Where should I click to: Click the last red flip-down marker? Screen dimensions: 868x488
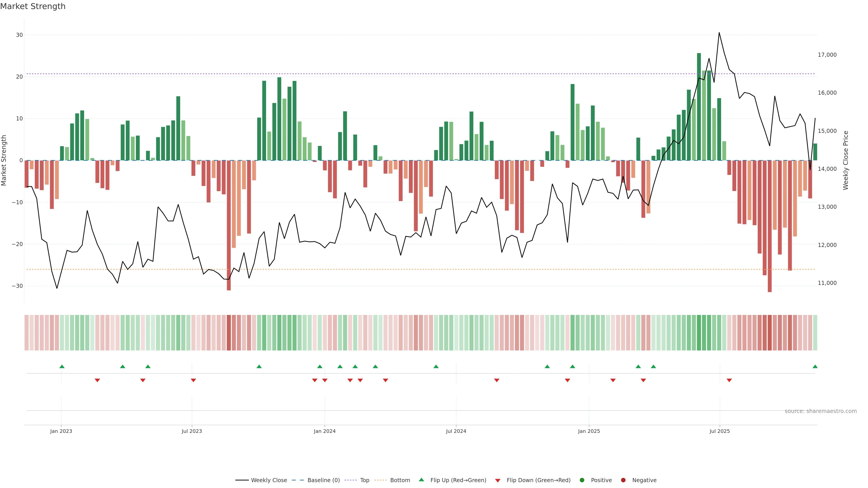tap(729, 380)
